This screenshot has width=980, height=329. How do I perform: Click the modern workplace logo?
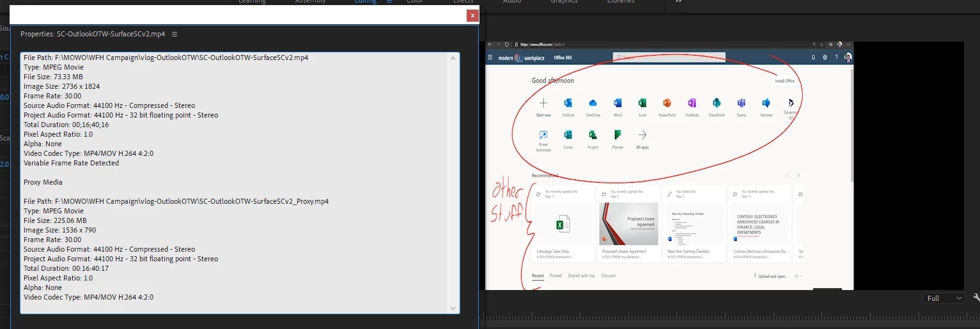point(521,58)
